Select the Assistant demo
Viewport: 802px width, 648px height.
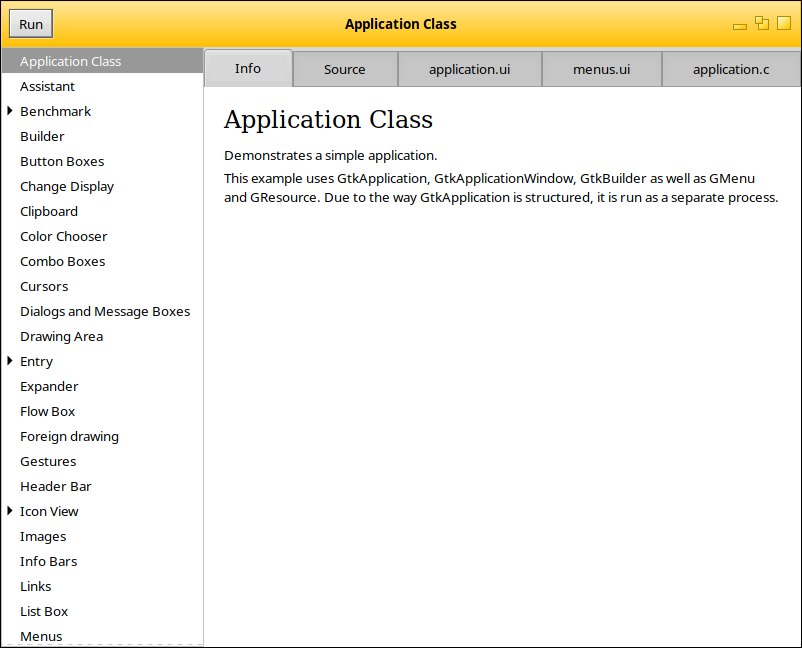point(102,86)
